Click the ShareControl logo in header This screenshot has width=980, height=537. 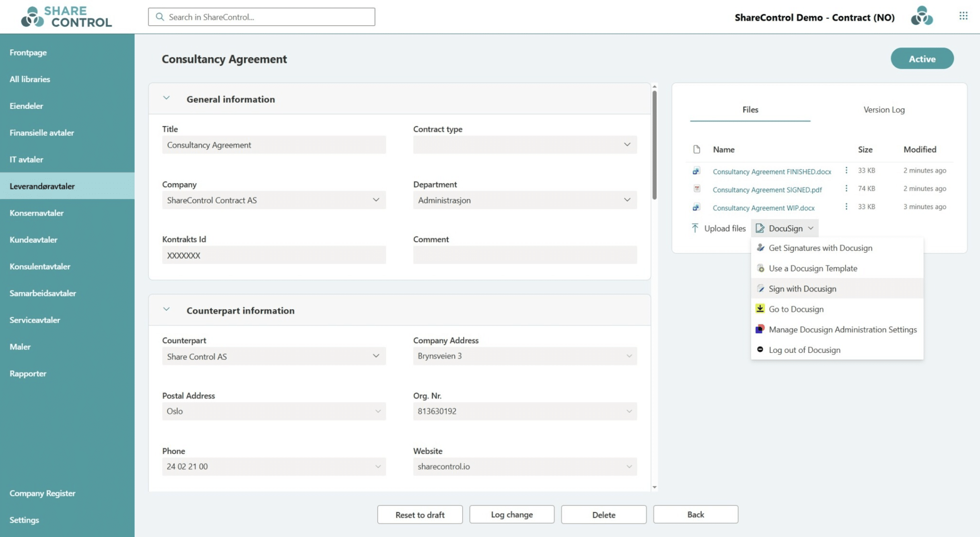pyautogui.click(x=66, y=17)
